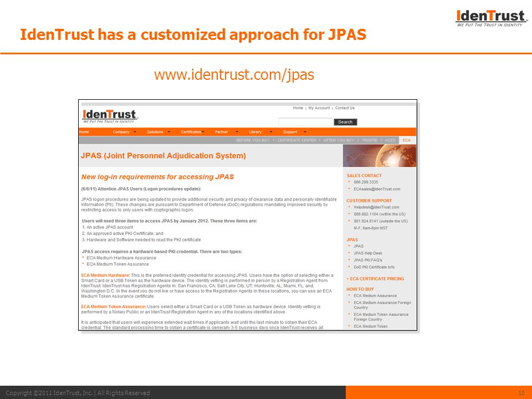Click the orange 'ECA Medium Hardware:' paragraph label
The height and width of the screenshot is (399, 532).
click(x=105, y=275)
